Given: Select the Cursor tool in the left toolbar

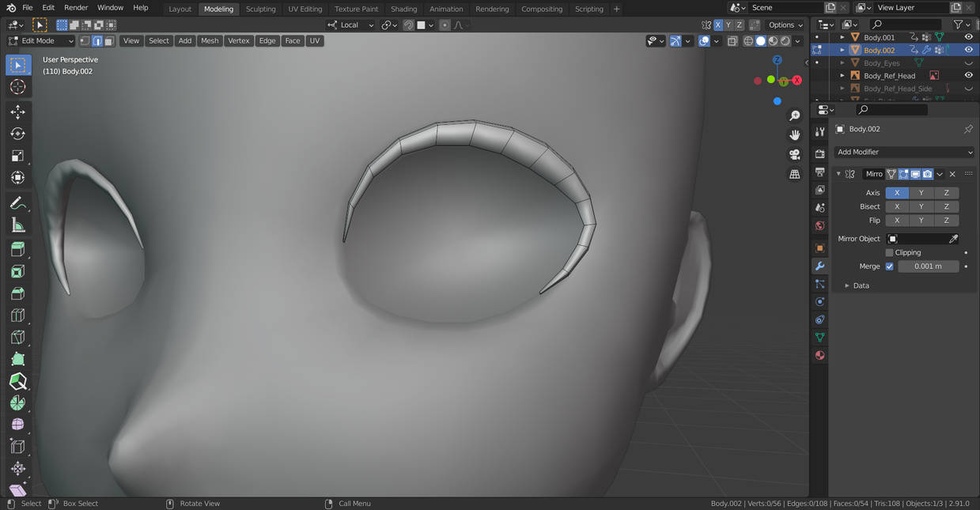Looking at the screenshot, I should click(x=17, y=87).
